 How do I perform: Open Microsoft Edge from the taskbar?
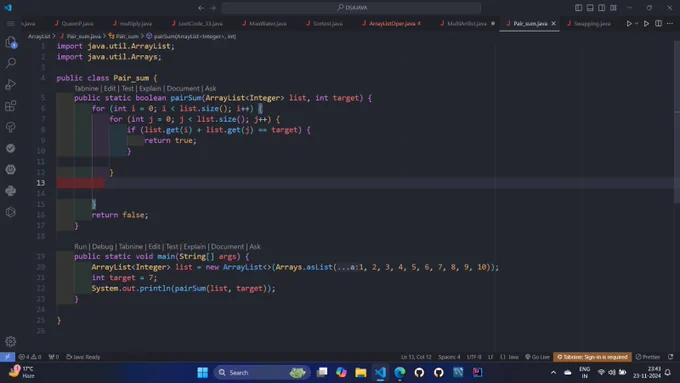(x=399, y=373)
